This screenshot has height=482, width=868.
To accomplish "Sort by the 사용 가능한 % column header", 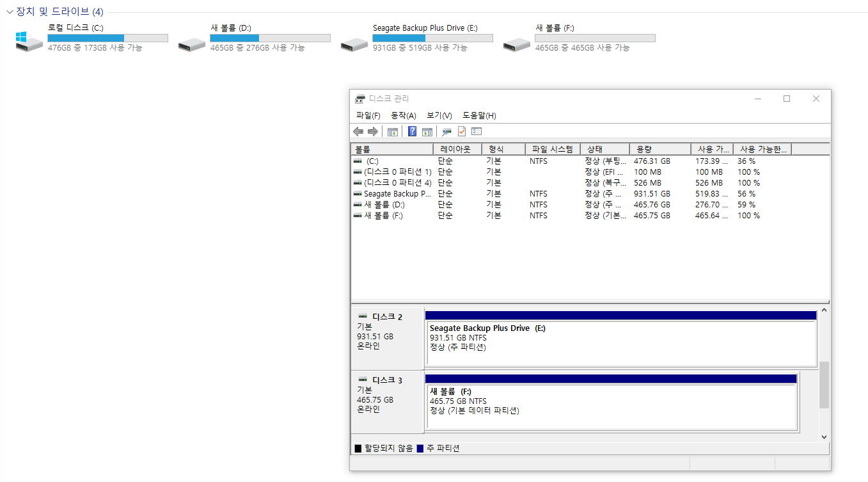I will [x=762, y=149].
